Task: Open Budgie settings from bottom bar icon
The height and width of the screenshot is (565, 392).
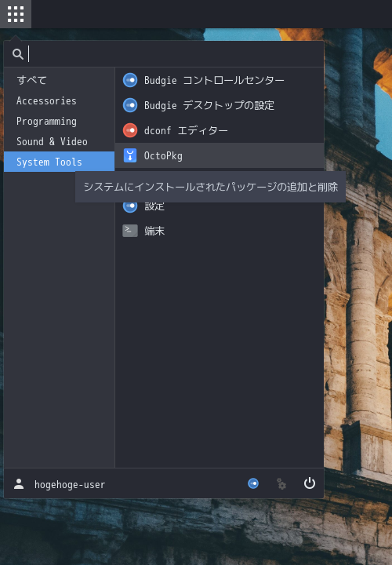Action: [x=253, y=483]
